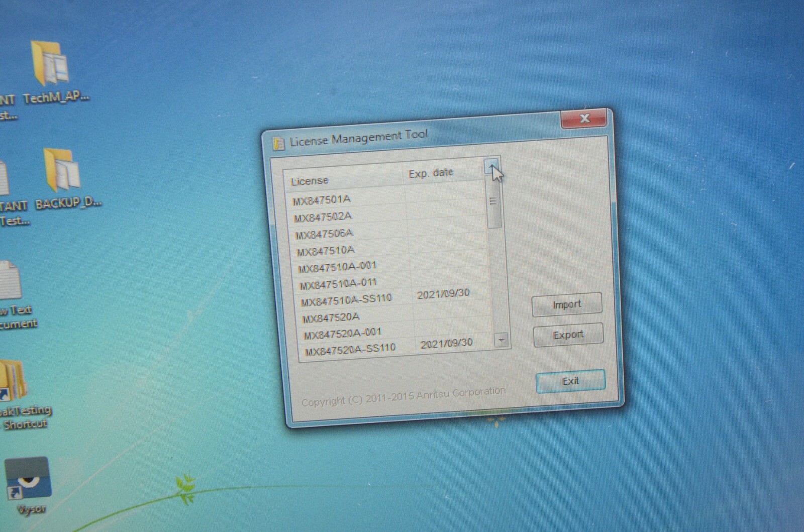Image resolution: width=804 pixels, height=532 pixels.
Task: Close the License Management Tool window
Action: (584, 119)
